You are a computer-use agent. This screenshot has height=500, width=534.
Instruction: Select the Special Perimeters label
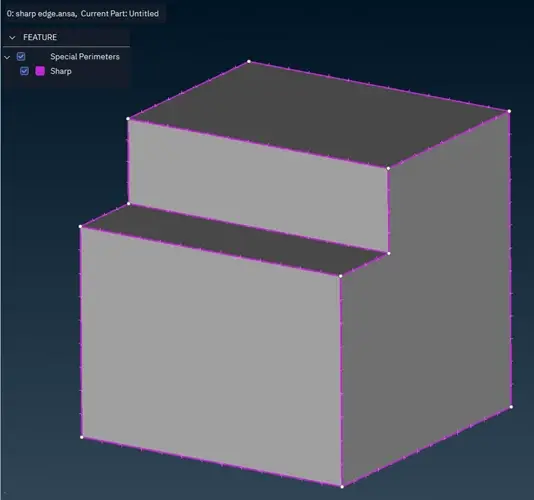pos(85,57)
